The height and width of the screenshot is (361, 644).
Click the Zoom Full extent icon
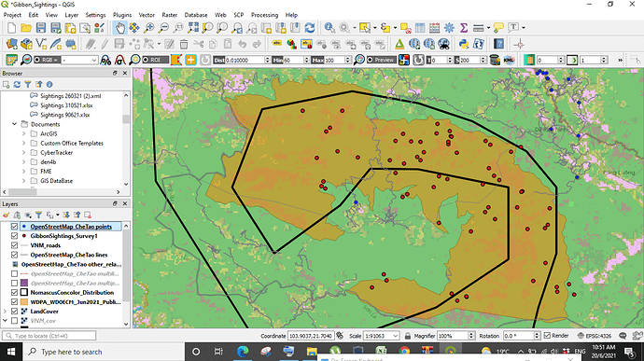[x=192, y=27]
